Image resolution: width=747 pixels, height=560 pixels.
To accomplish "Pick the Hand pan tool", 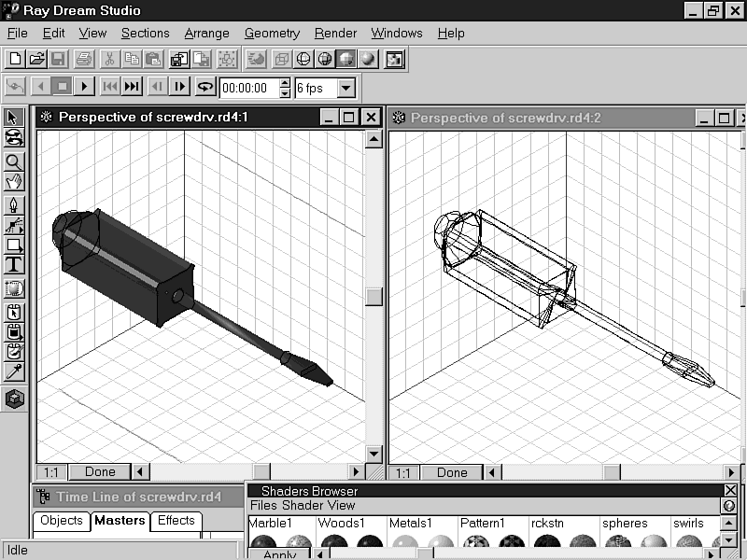I will click(14, 181).
